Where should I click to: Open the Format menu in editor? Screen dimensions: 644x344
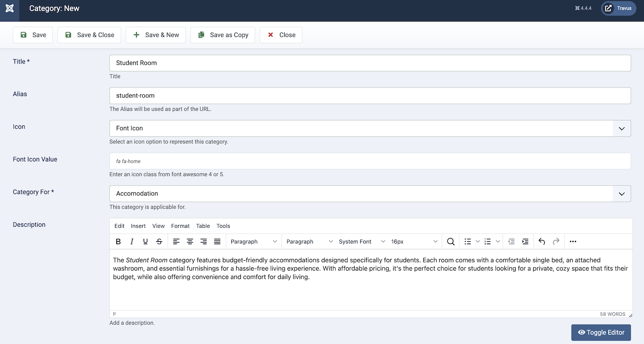tap(180, 226)
